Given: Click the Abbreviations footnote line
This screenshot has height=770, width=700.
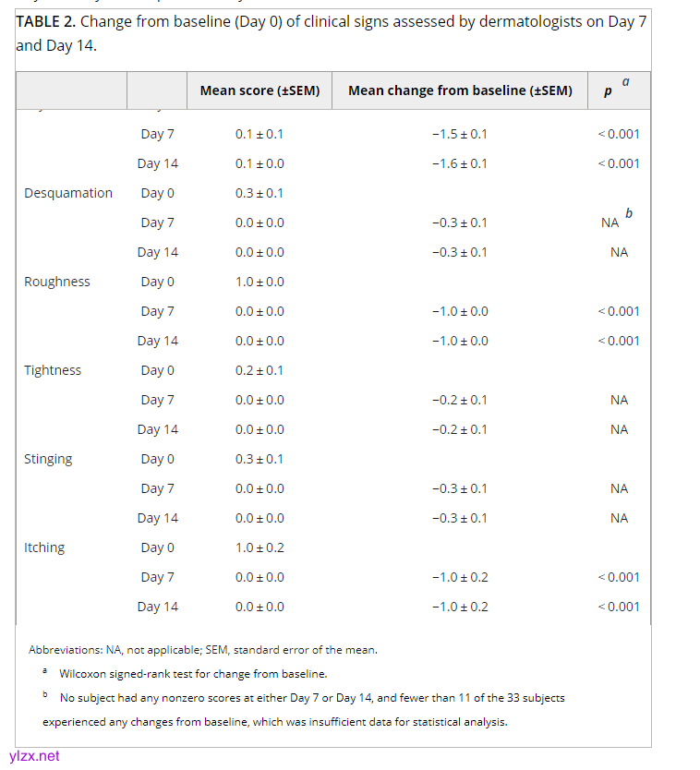Looking at the screenshot, I should 202,650.
